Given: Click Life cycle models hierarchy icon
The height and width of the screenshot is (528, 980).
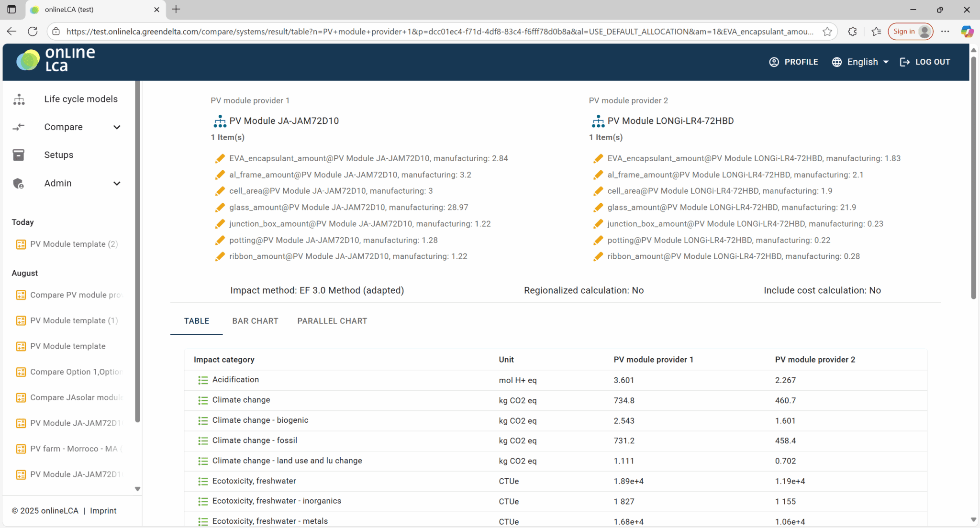Looking at the screenshot, I should point(19,99).
